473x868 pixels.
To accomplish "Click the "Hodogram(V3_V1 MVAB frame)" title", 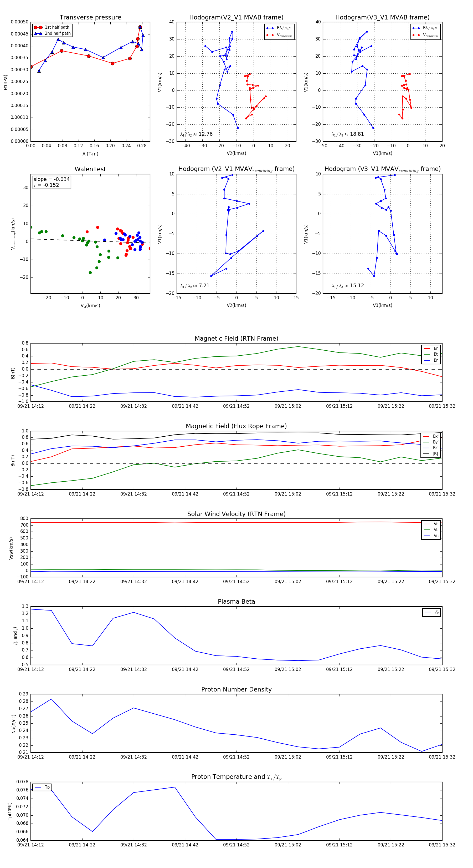I will coord(382,18).
